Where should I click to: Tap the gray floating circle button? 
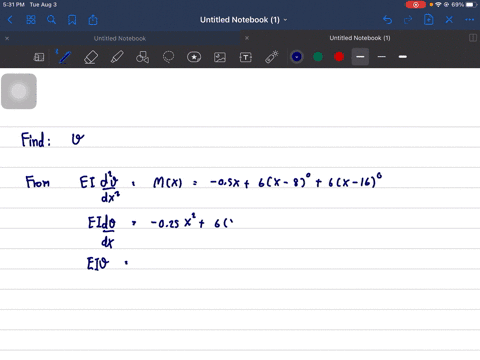(19, 91)
